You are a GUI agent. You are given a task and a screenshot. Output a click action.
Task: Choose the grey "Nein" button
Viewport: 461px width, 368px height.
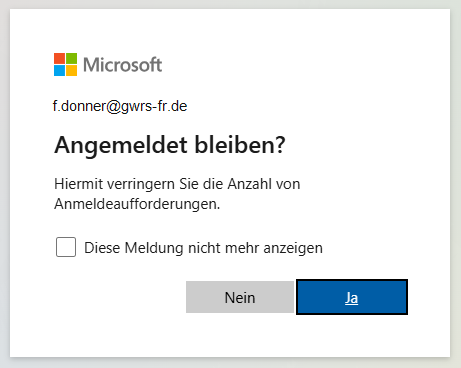240,297
